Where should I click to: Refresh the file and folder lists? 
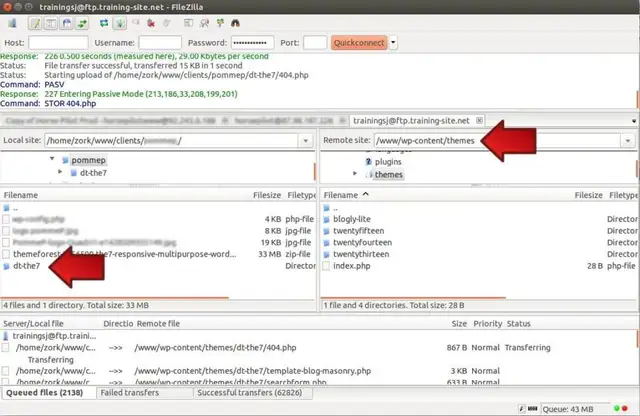pyautogui.click(x=104, y=23)
